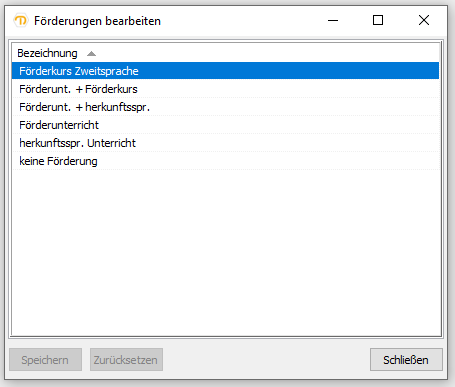The height and width of the screenshot is (387, 455).
Task: Select the herkunftsspr. Unterricht row
Action: [225, 143]
